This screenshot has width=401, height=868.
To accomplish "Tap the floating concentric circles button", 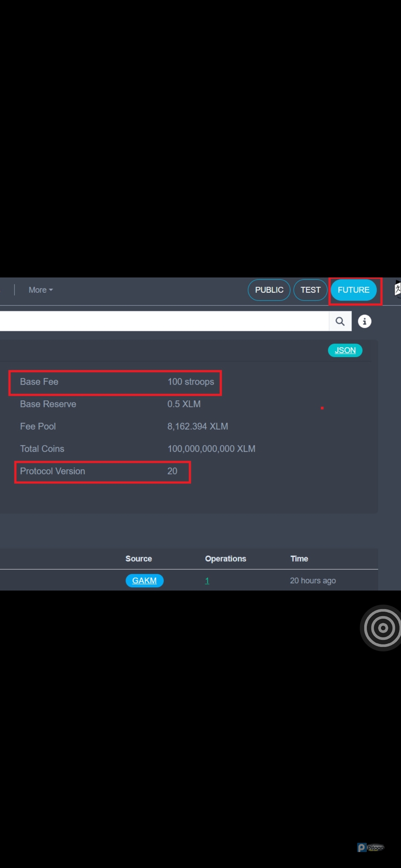I will (x=382, y=628).
